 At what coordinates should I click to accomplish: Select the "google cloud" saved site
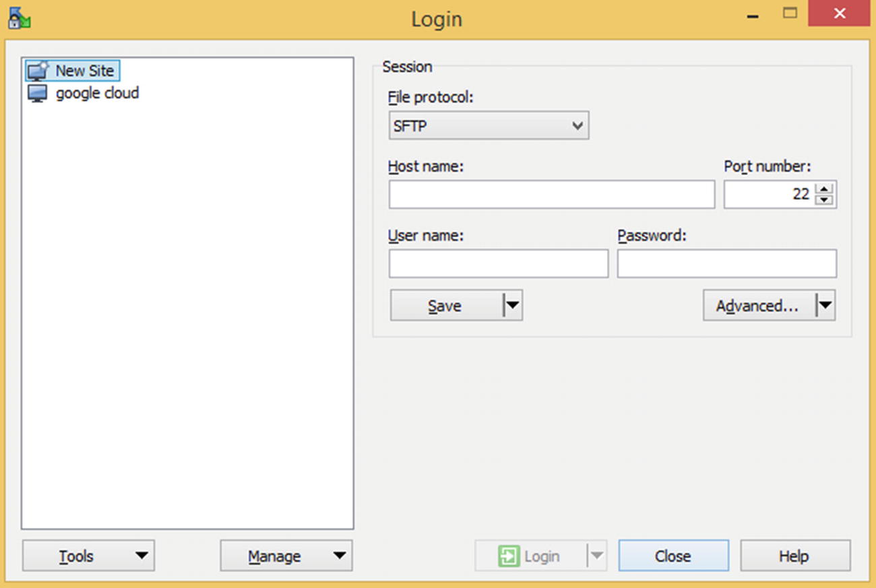(x=97, y=93)
